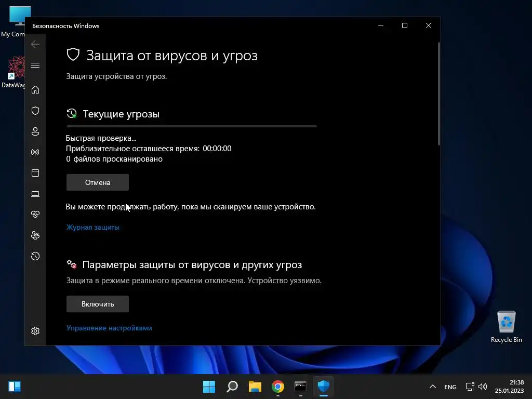Click the Текущие угрозы heading
This screenshot has width=532, height=399.
[x=121, y=114]
